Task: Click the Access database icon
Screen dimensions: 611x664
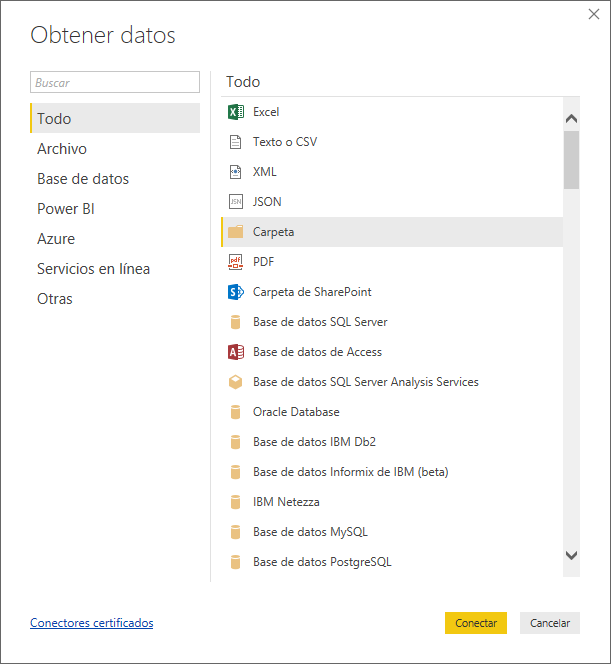Action: coord(235,352)
